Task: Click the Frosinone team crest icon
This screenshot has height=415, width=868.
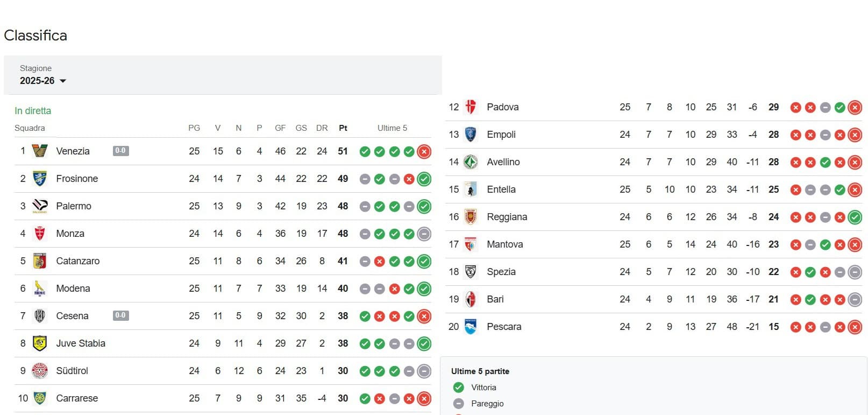Action: tap(40, 179)
